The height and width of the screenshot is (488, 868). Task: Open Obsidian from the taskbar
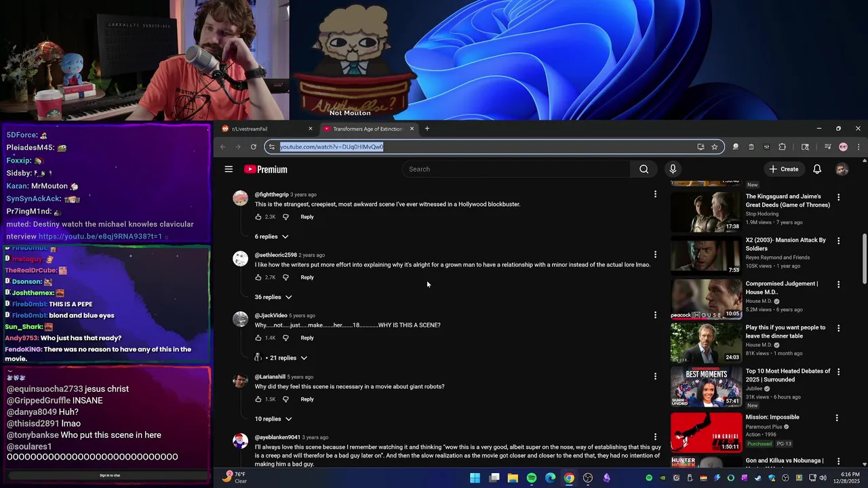(x=606, y=478)
